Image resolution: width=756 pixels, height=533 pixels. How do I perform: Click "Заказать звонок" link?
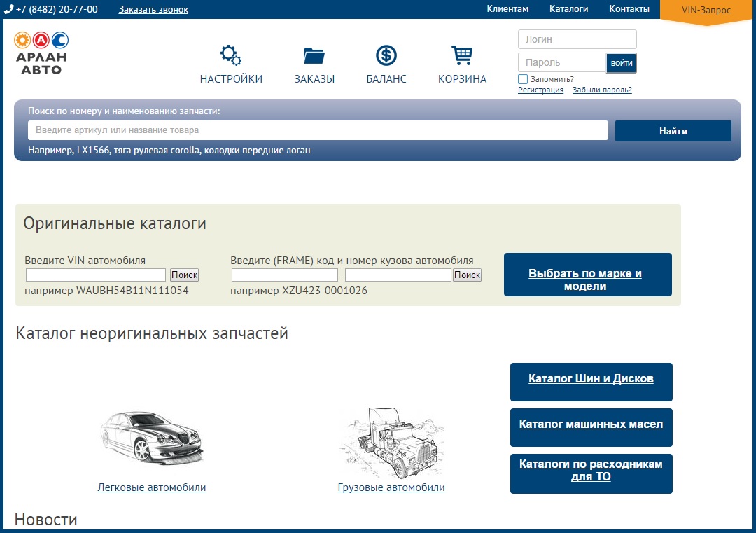point(153,10)
